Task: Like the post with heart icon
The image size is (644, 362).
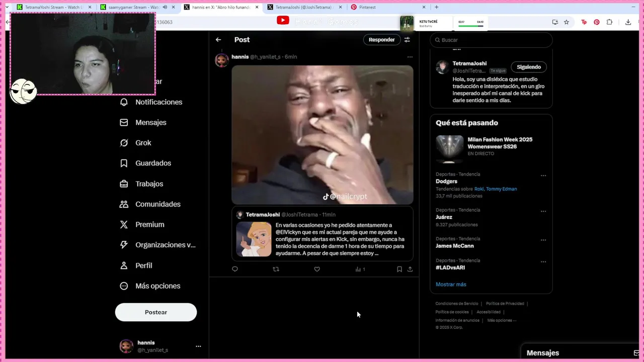Action: click(317, 269)
